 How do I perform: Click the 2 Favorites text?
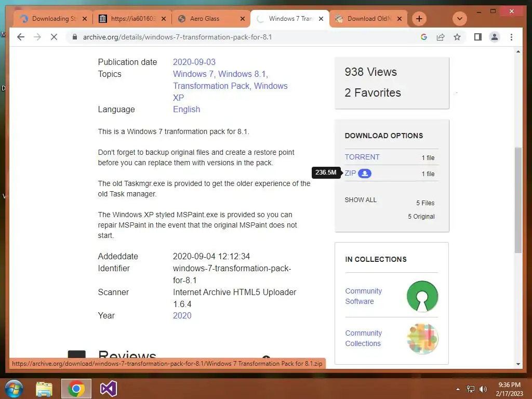[373, 92]
